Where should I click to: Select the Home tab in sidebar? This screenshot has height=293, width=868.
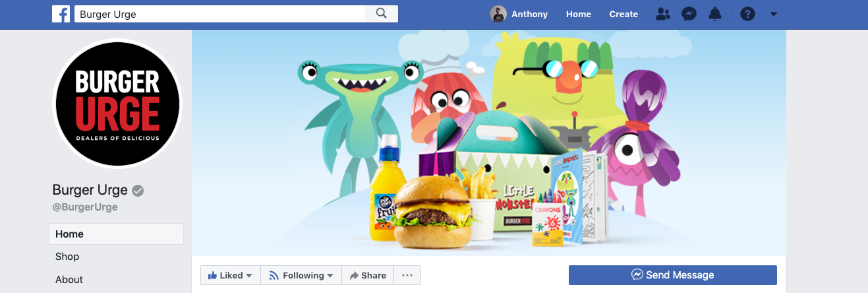116,234
